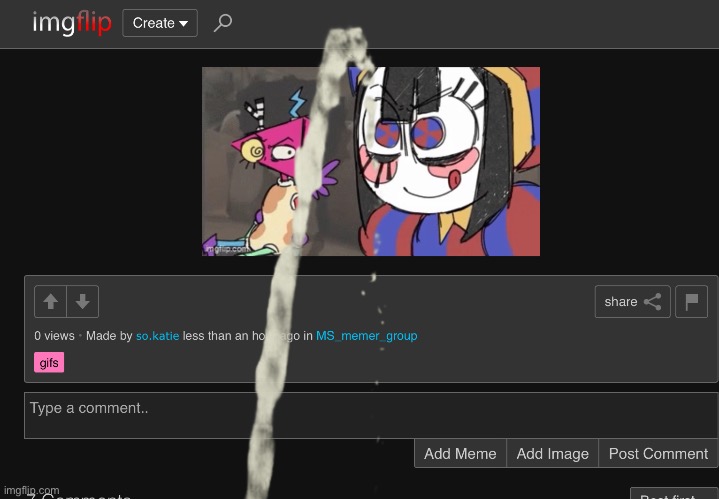Click the imgflip.com watermark on the GIF
Image resolution: width=719 pixels, height=499 pixels.
coord(225,246)
